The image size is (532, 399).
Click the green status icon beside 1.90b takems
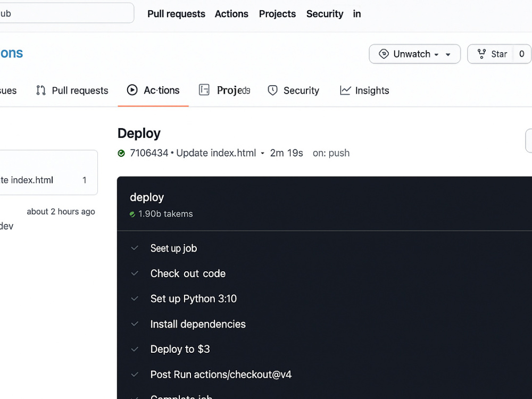(x=132, y=214)
